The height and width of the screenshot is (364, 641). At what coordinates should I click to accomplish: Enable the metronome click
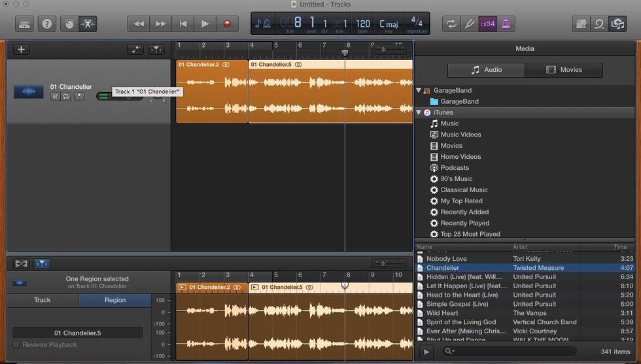(506, 24)
